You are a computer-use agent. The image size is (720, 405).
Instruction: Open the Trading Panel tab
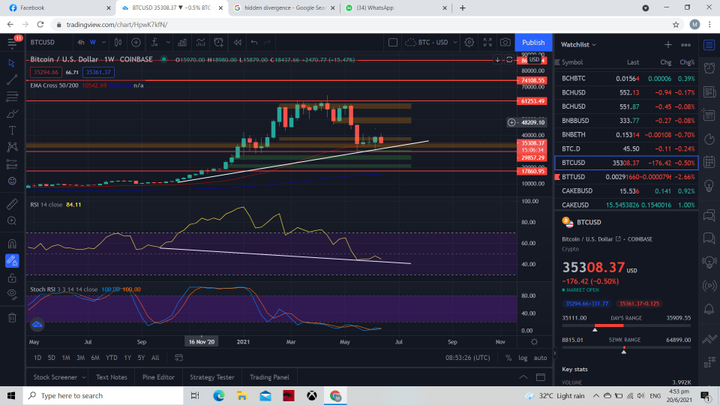270,377
